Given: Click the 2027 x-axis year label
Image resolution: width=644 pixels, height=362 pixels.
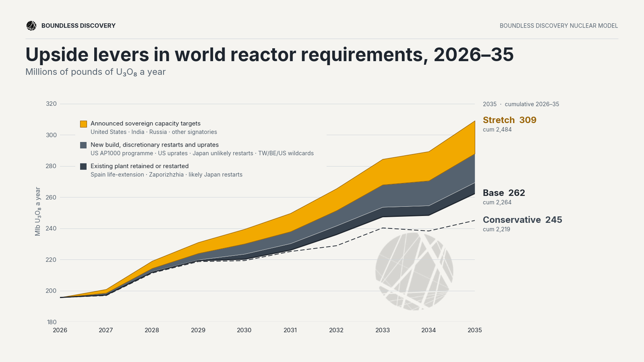Looking at the screenshot, I should tap(106, 330).
